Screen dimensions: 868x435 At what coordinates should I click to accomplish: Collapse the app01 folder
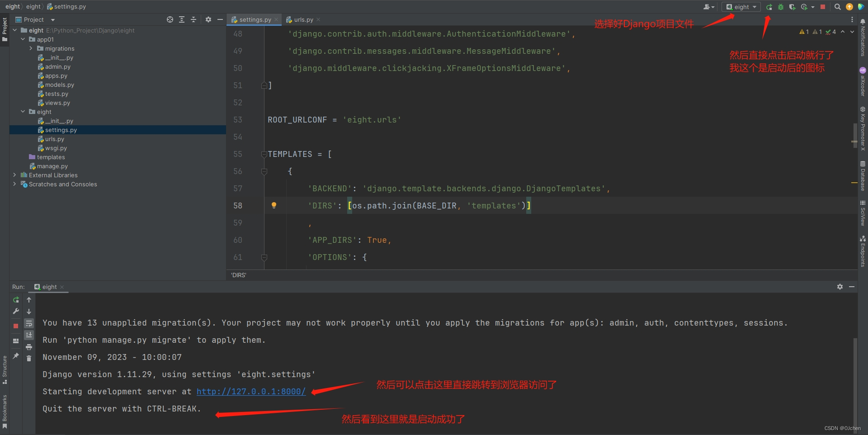coord(23,39)
